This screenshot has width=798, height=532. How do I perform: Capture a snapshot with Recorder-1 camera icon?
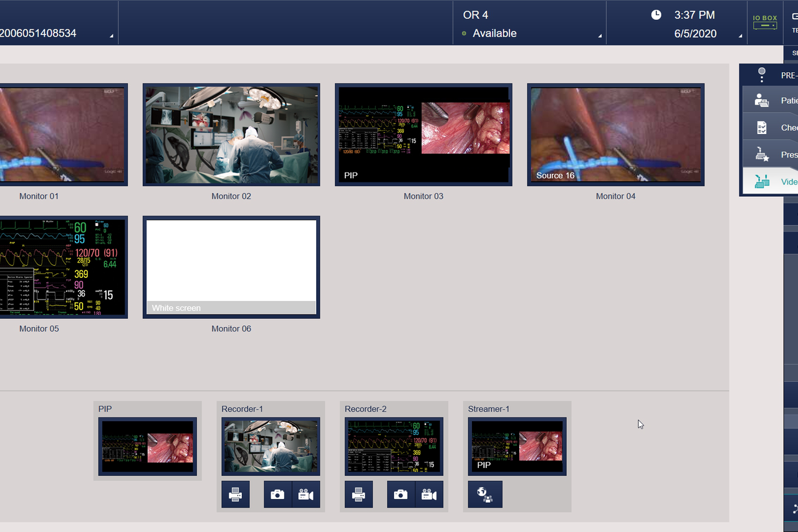click(x=277, y=494)
